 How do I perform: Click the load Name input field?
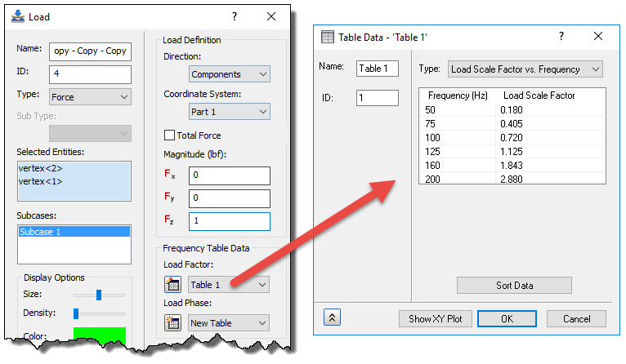tap(90, 51)
